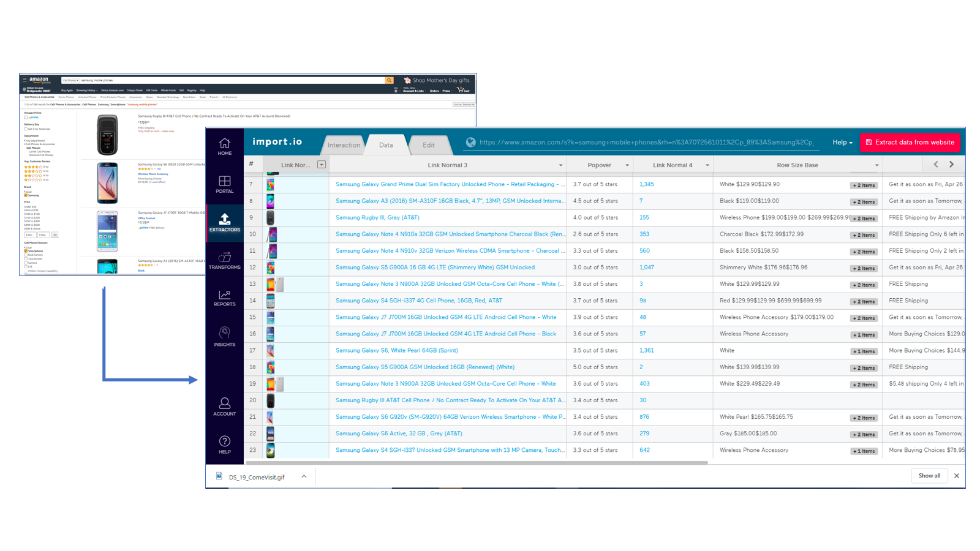Open the Portal section in sidebar
This screenshot has width=980, height=551.
click(x=224, y=184)
